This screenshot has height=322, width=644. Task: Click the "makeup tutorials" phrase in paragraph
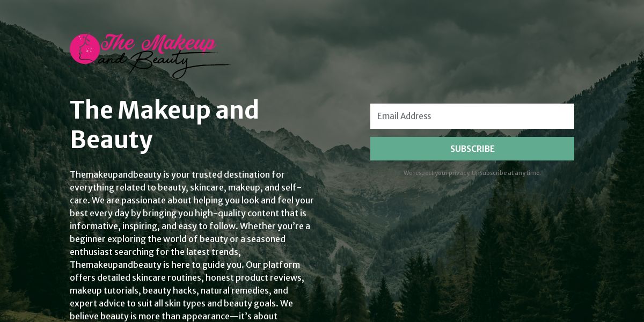pyautogui.click(x=104, y=290)
